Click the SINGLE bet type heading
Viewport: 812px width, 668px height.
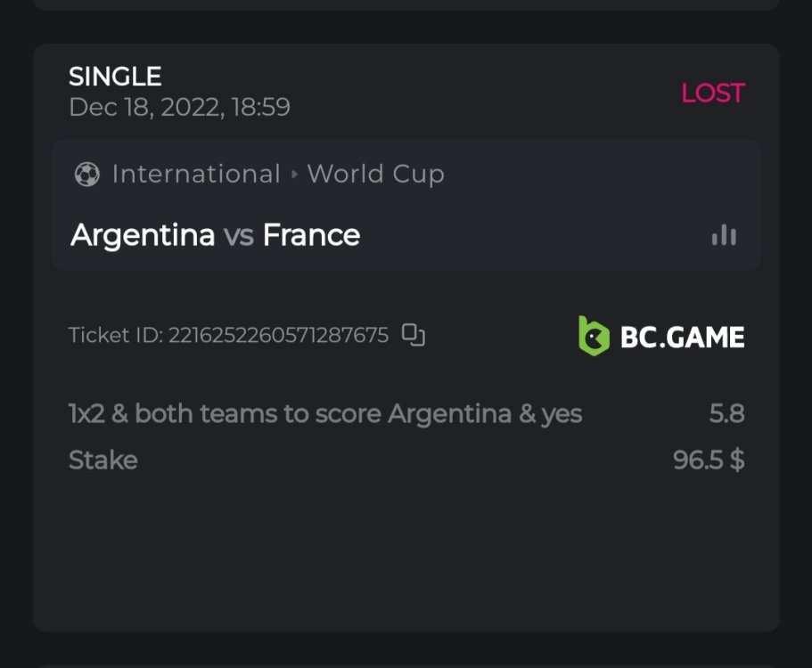115,77
